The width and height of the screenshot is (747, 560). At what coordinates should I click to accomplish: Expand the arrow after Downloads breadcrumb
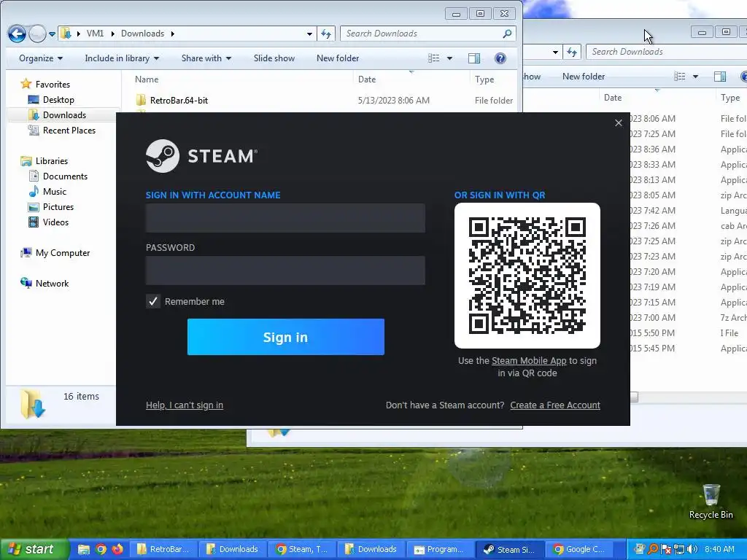point(172,34)
